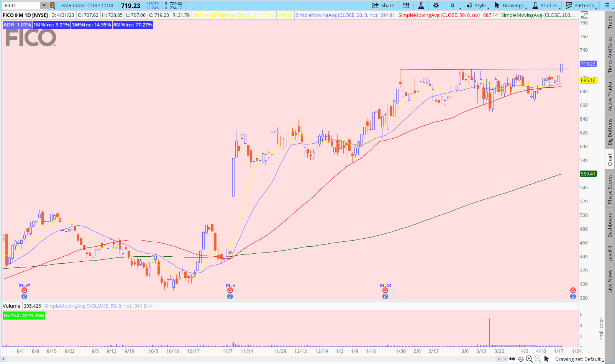Click the zoom in magnifier icon
615x364 pixels.
tap(529, 359)
